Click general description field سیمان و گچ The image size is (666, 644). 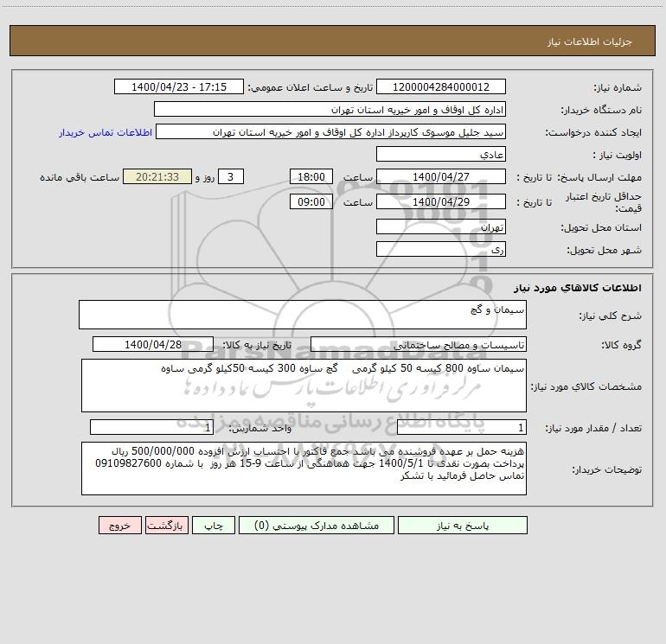[303, 315]
